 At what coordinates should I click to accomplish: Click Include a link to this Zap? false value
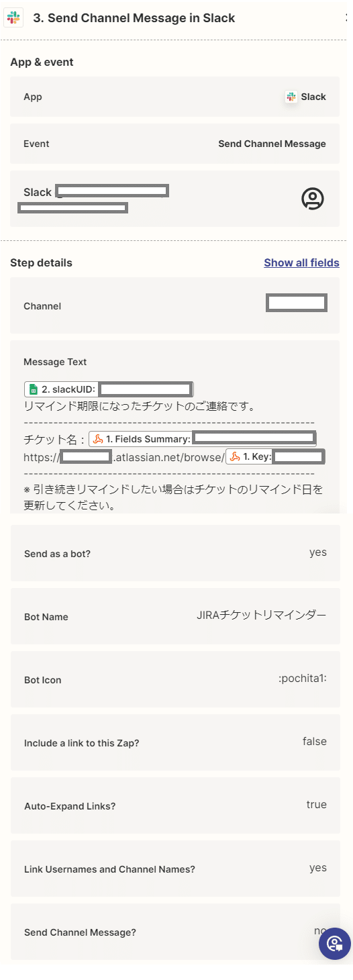point(314,742)
